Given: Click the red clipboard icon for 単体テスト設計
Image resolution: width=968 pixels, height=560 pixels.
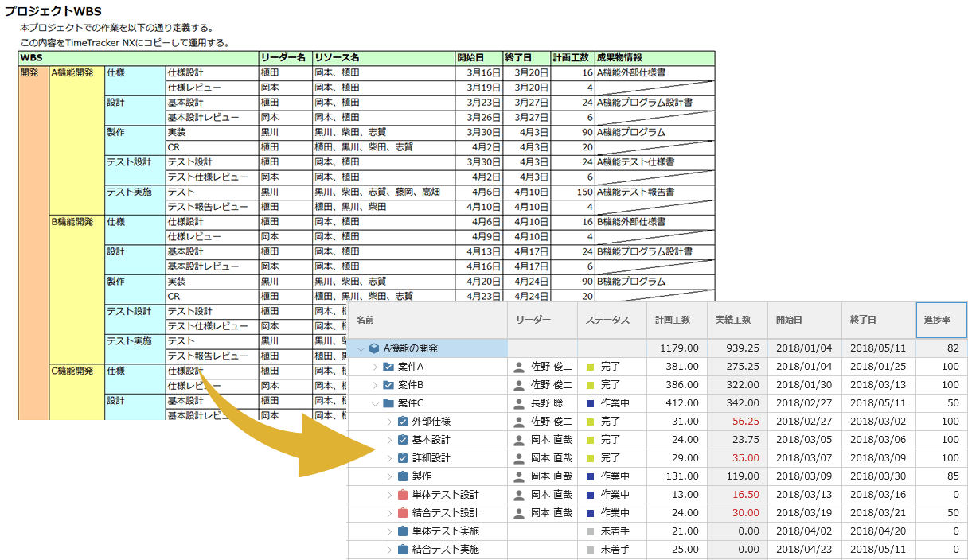Looking at the screenshot, I should point(403,495).
